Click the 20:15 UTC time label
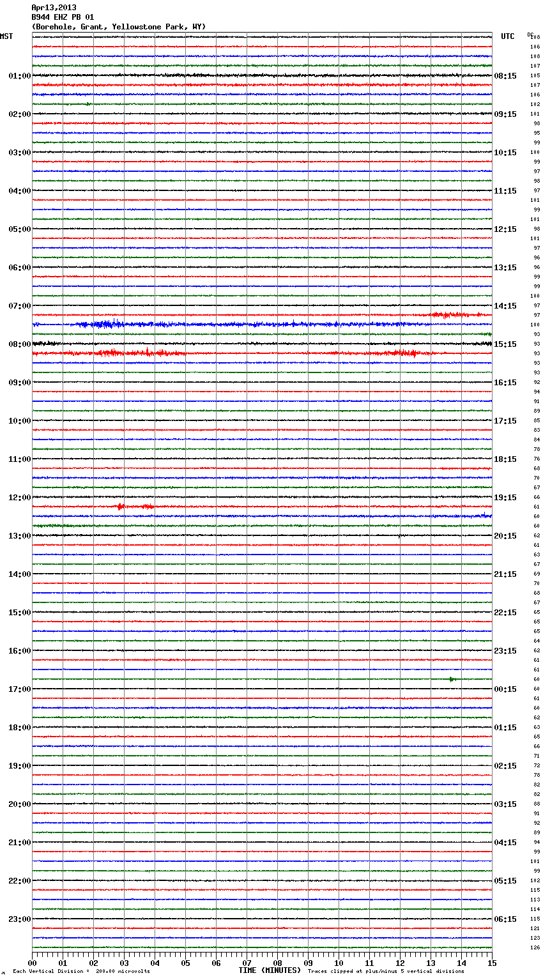 [x=505, y=536]
